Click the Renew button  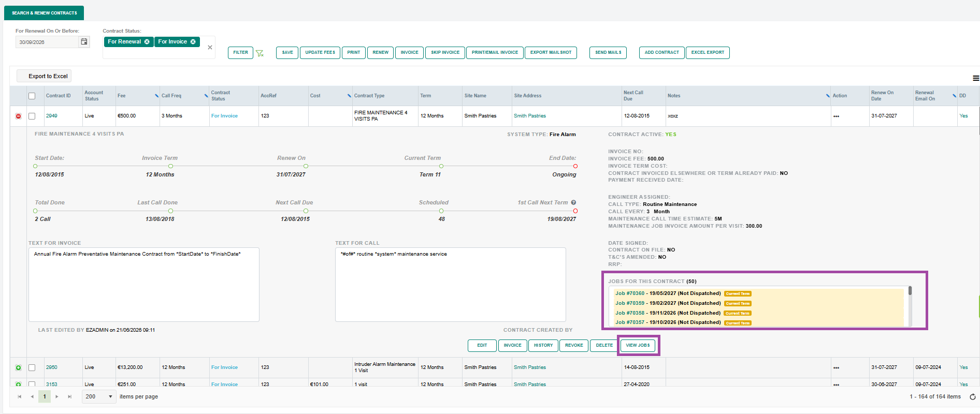[381, 53]
